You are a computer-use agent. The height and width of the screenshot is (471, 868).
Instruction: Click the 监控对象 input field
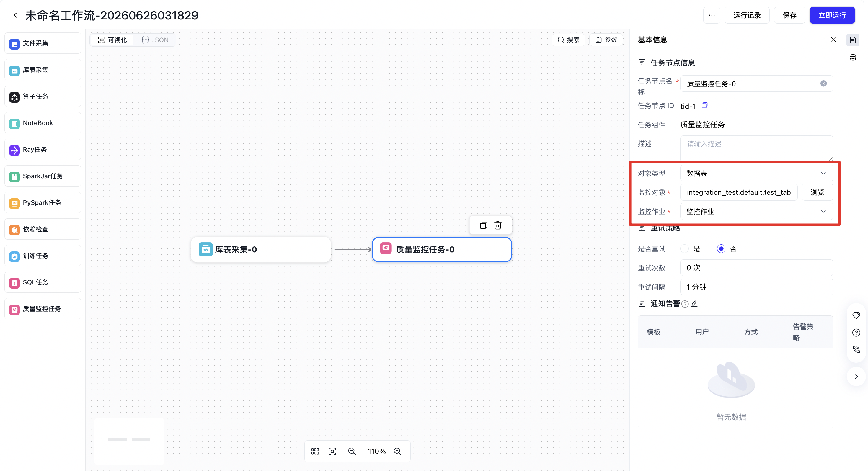pyautogui.click(x=739, y=192)
